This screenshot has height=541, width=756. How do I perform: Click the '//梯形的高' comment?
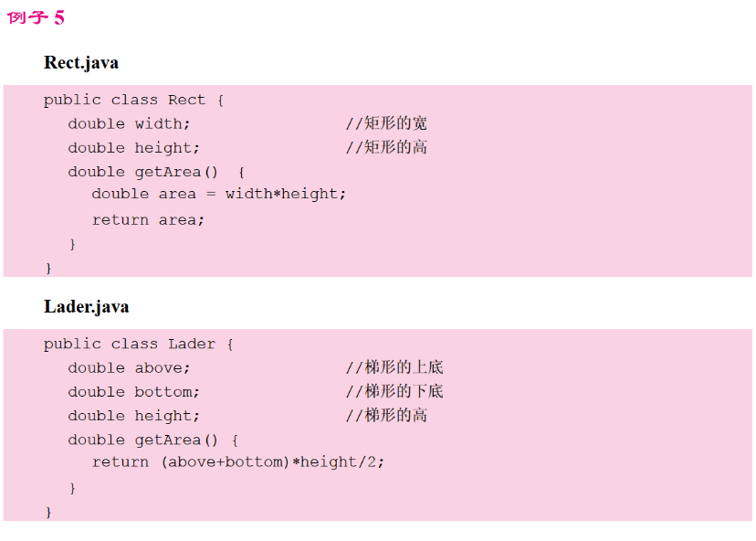pyautogui.click(x=386, y=416)
